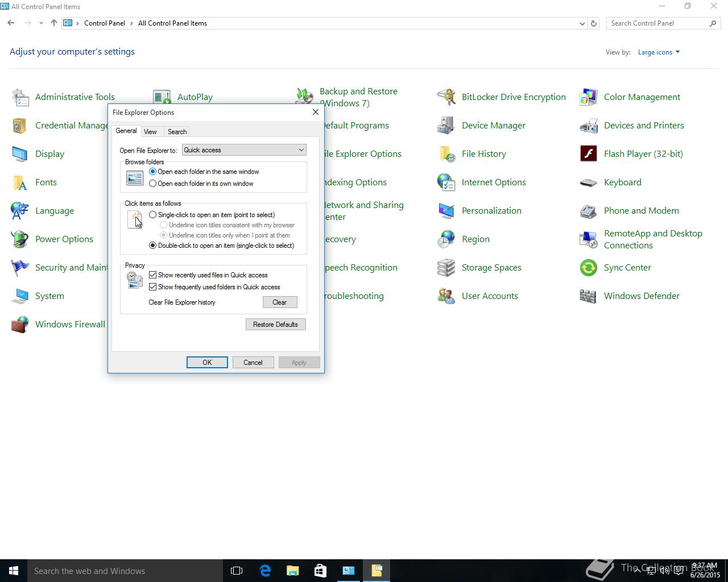
Task: Open Storage Spaces icon
Action: point(446,268)
